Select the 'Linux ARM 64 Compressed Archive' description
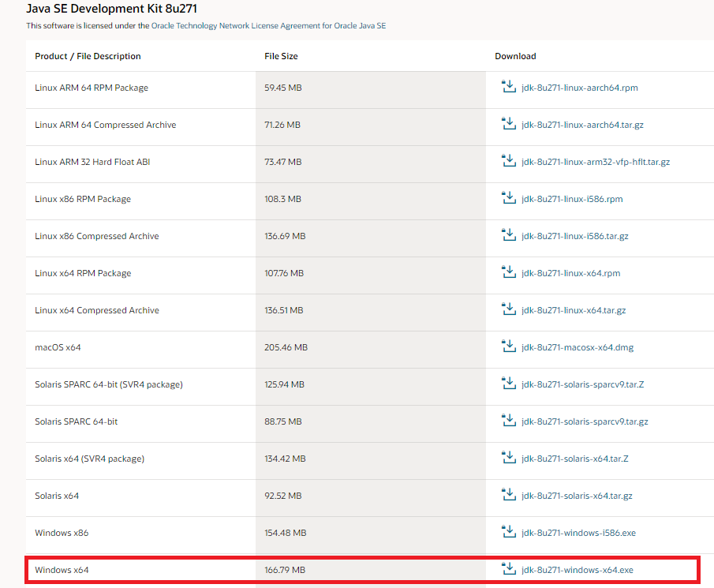 click(105, 125)
